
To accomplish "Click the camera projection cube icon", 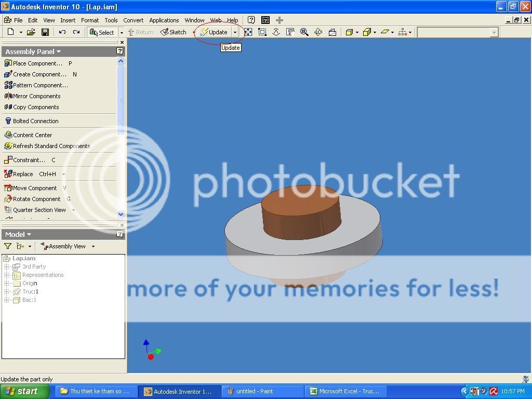I will point(366,32).
